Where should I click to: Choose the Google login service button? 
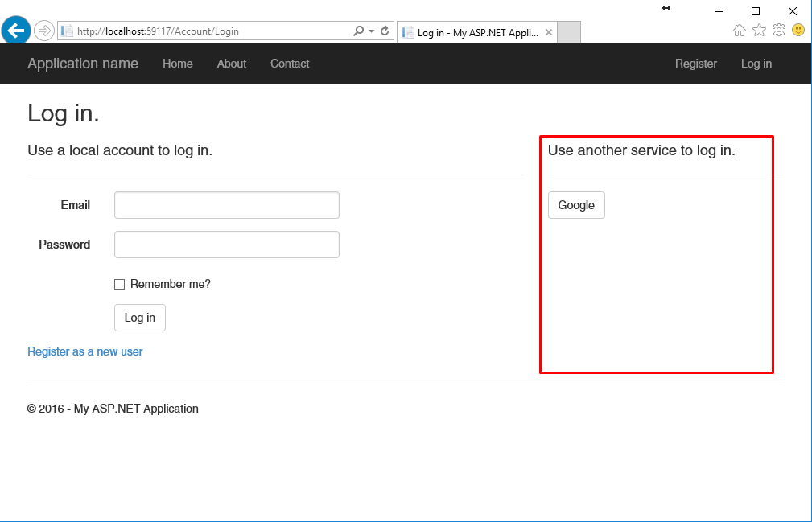point(576,205)
